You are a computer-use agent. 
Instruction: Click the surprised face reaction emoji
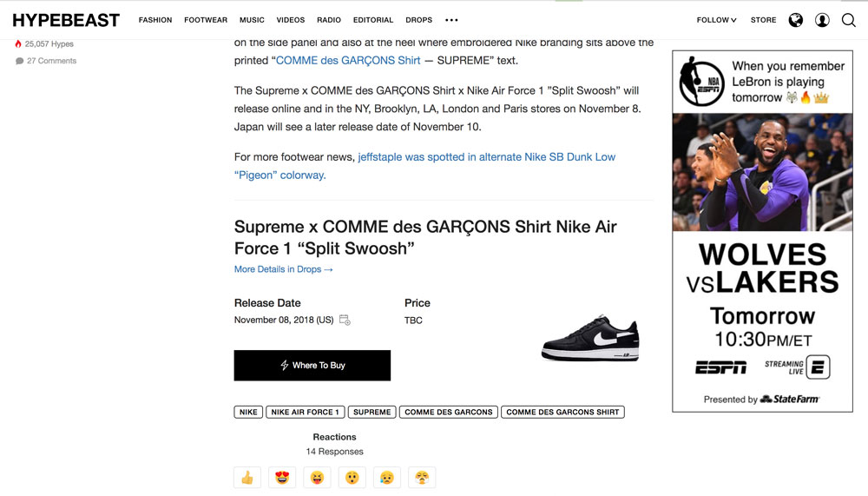coord(352,478)
